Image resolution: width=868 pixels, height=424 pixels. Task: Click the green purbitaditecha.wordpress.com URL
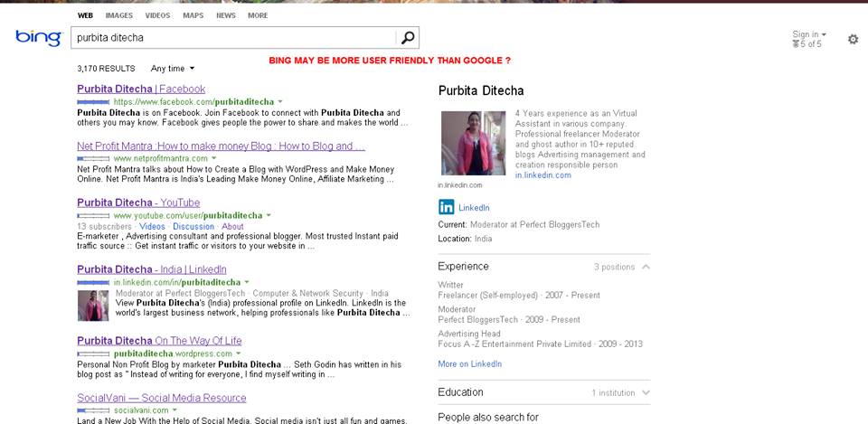[x=174, y=353]
